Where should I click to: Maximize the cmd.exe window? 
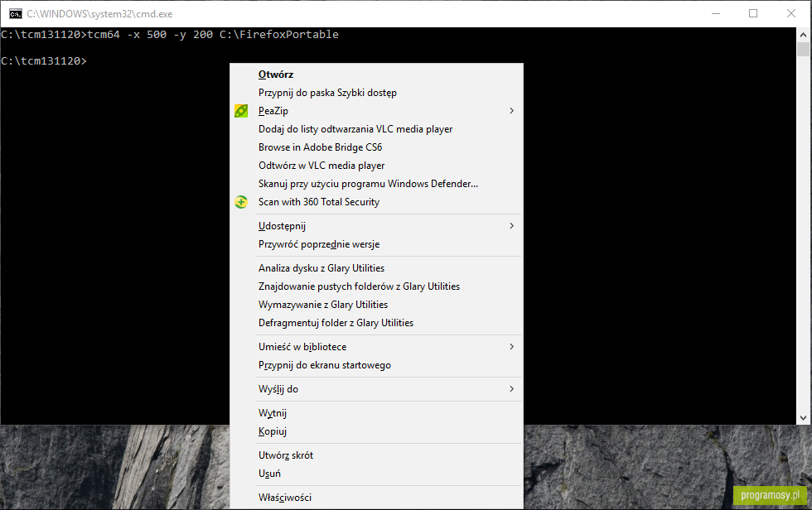click(753, 13)
